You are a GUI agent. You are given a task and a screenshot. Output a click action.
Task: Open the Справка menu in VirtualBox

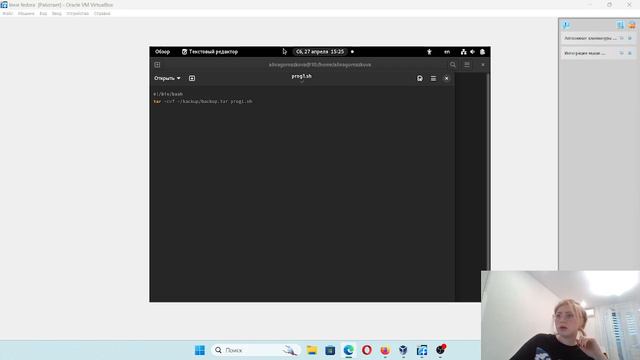click(102, 13)
